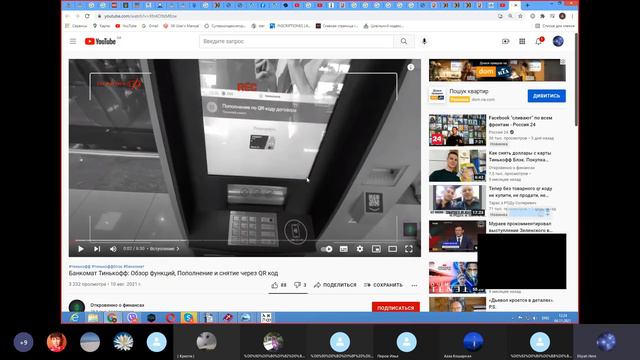Click the red ПОДПИСАТЬСЯ subscribe button
Viewport: 640px width, 360px height.
coord(396,307)
